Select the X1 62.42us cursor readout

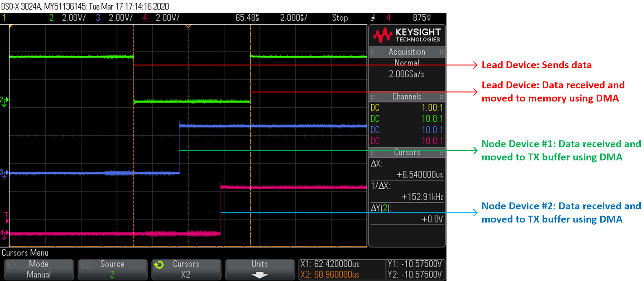click(330, 264)
